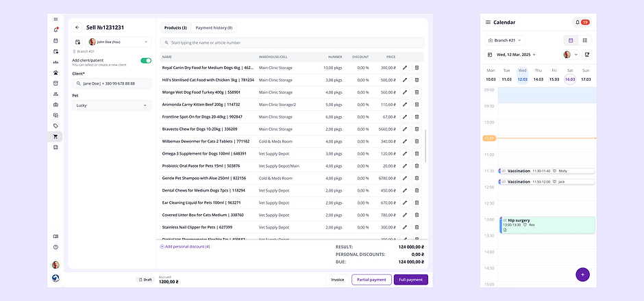Switch Calendar to list view
The height and width of the screenshot is (301, 644).
(x=584, y=40)
